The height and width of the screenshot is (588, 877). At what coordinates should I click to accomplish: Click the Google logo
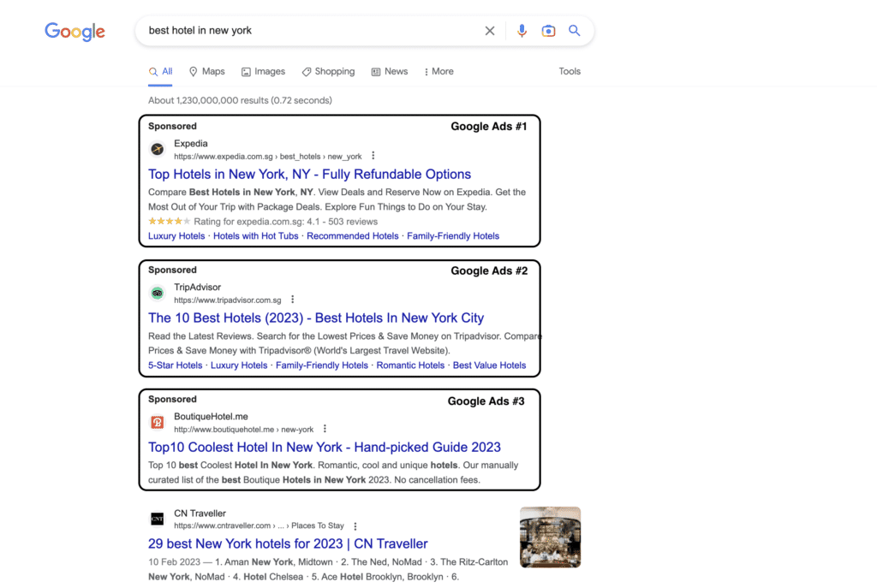(75, 32)
